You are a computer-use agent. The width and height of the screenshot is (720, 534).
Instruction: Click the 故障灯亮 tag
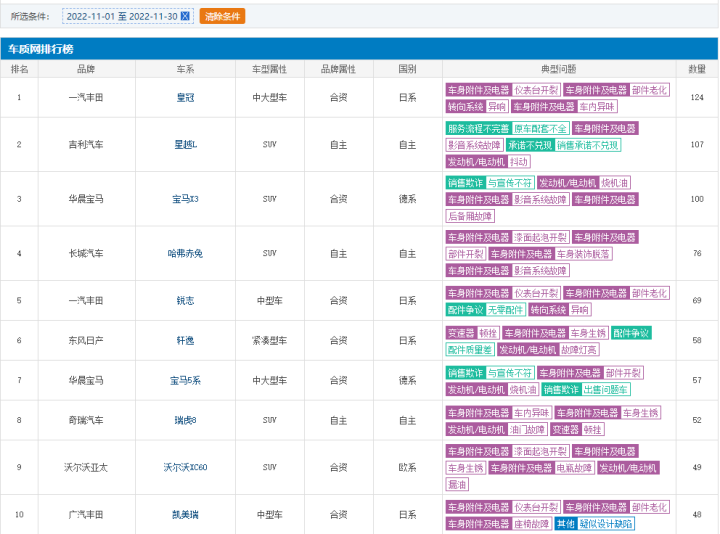tap(579, 350)
